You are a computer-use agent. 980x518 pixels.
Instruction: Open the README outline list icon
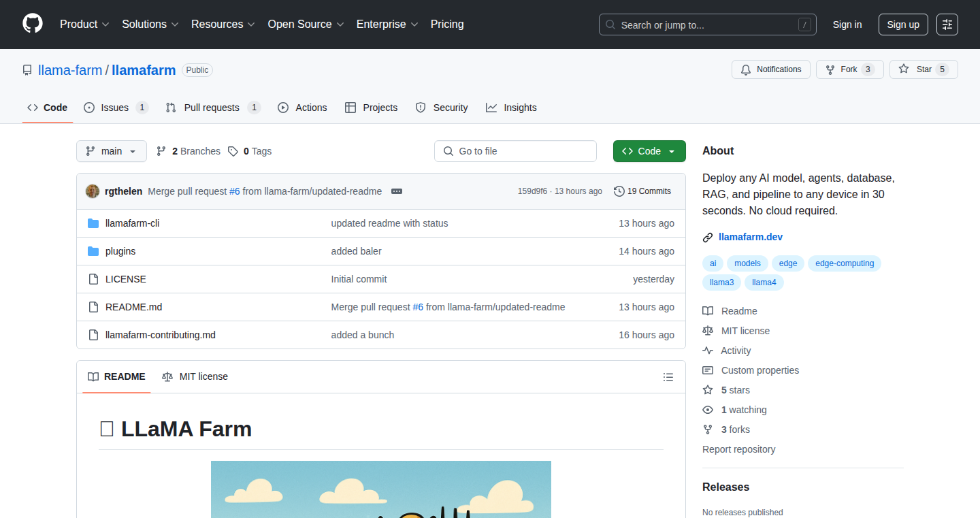pyautogui.click(x=668, y=377)
